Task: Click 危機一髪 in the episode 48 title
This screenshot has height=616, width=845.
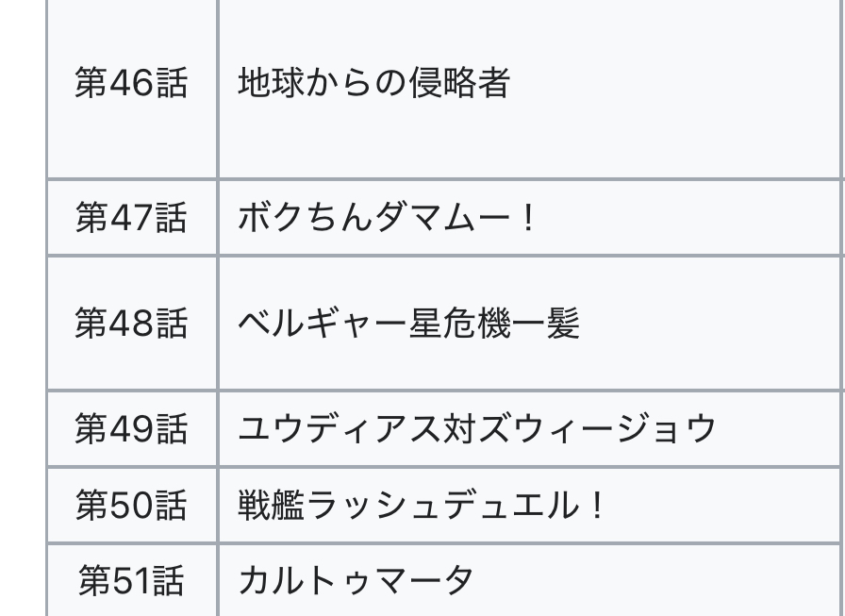Action: pos(510,324)
